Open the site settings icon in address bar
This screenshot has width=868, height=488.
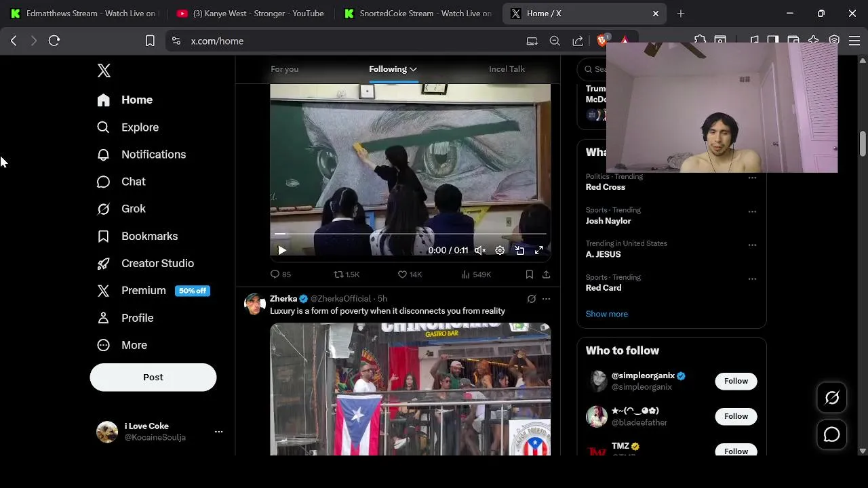point(176,41)
